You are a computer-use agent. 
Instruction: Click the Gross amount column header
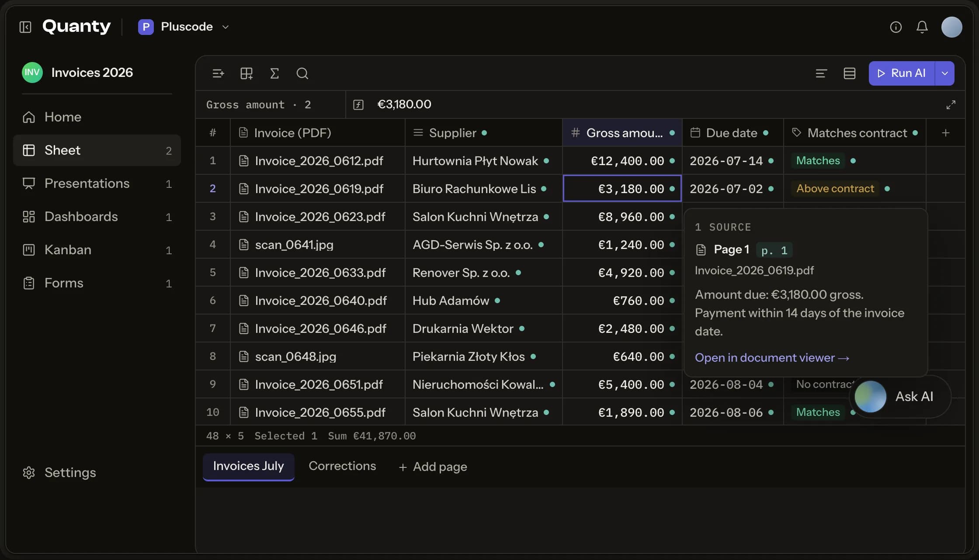[x=622, y=133]
